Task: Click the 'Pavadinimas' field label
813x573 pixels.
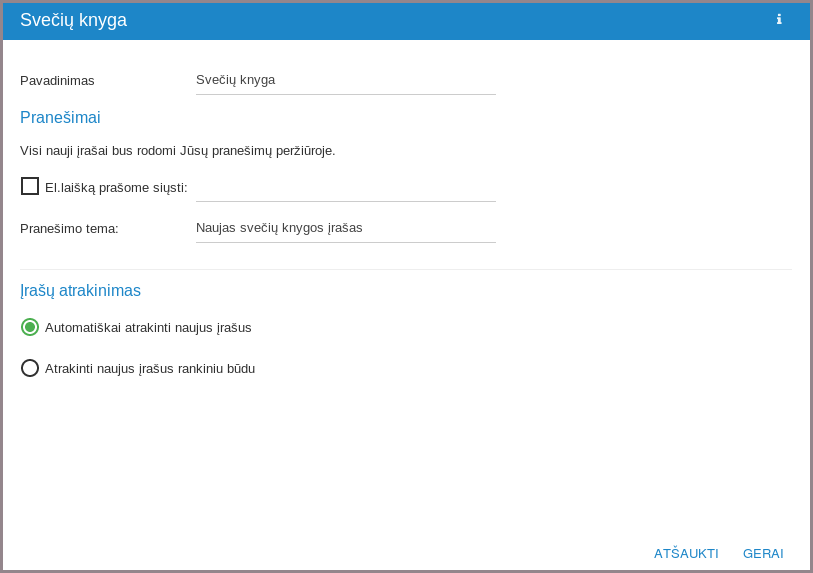Action: (57, 81)
